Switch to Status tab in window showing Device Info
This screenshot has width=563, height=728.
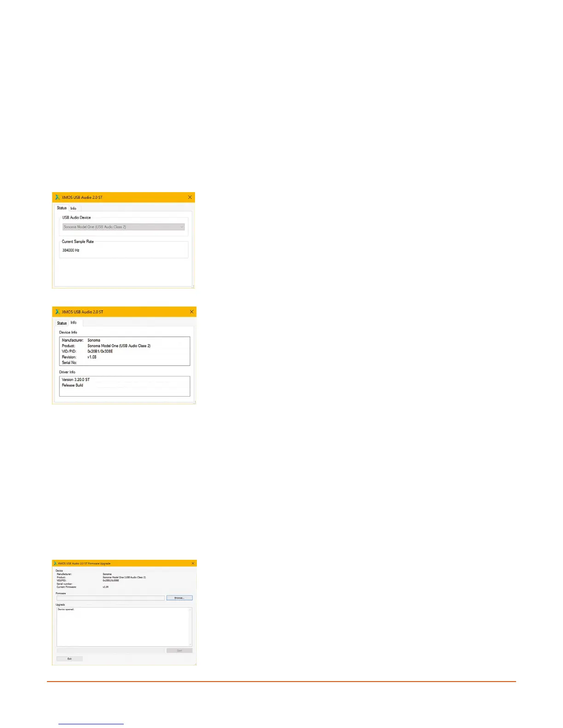coord(62,323)
